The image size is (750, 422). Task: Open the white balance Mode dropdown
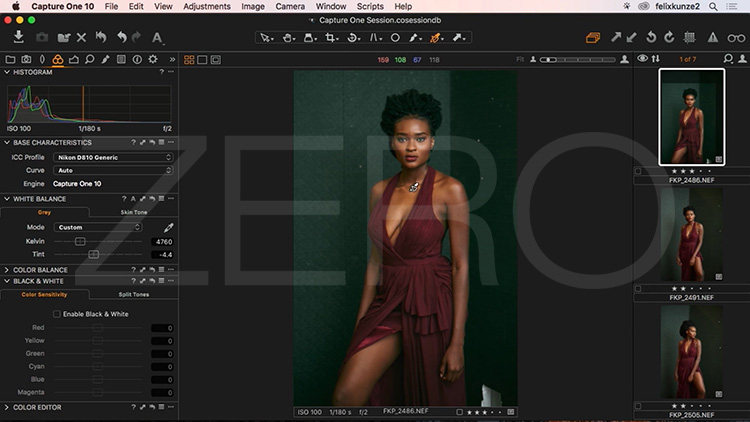[x=98, y=228]
